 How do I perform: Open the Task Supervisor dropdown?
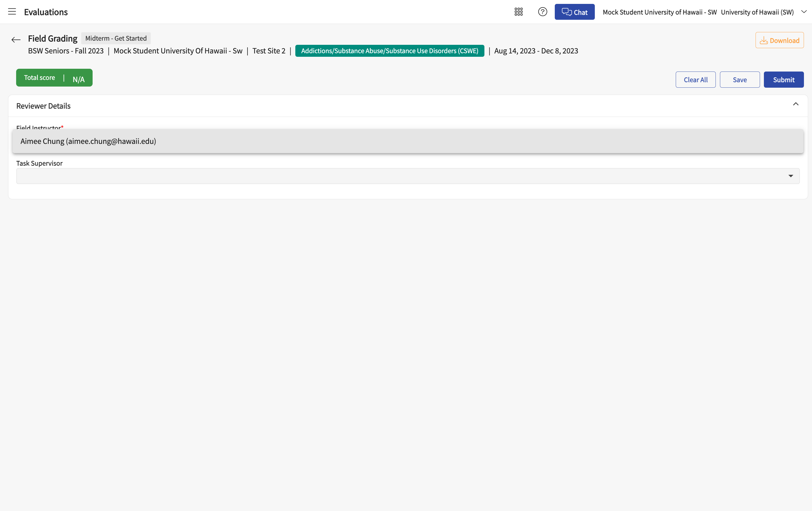[x=408, y=176]
